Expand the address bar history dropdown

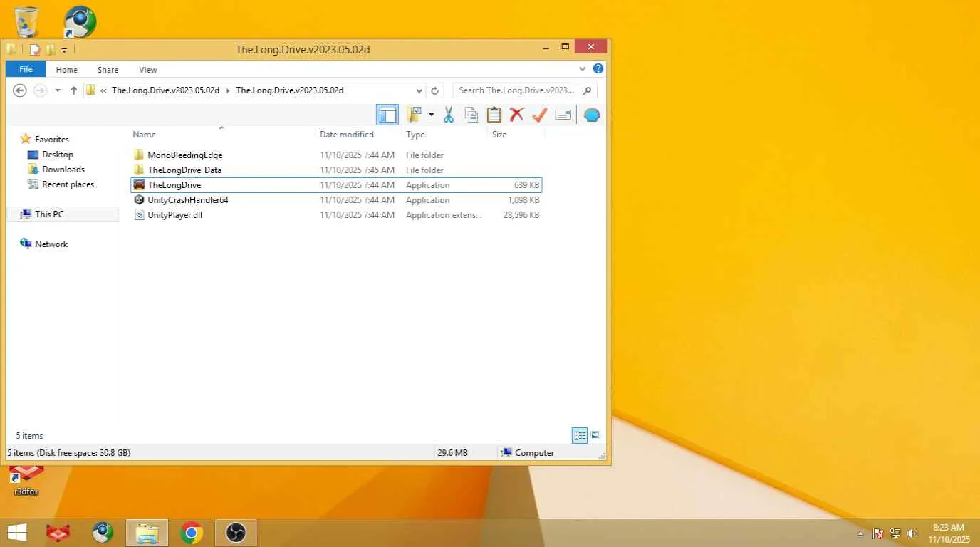[x=419, y=90]
